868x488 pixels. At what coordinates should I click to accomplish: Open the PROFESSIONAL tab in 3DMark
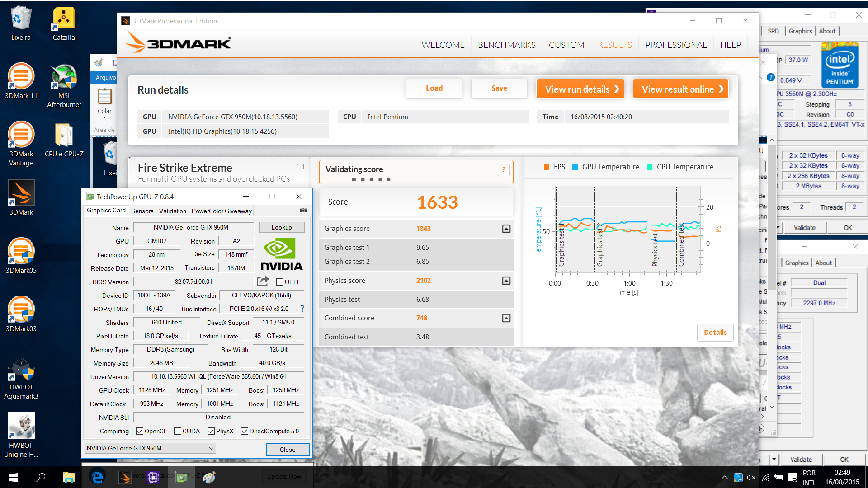(676, 45)
